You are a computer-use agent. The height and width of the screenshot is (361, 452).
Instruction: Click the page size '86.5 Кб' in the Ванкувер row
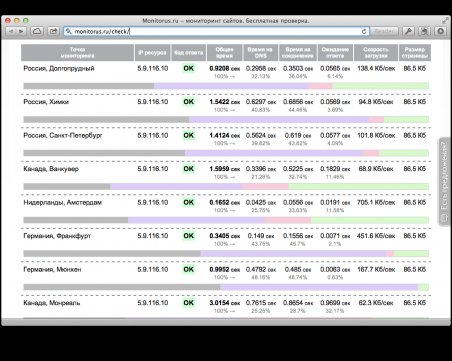tap(415, 169)
